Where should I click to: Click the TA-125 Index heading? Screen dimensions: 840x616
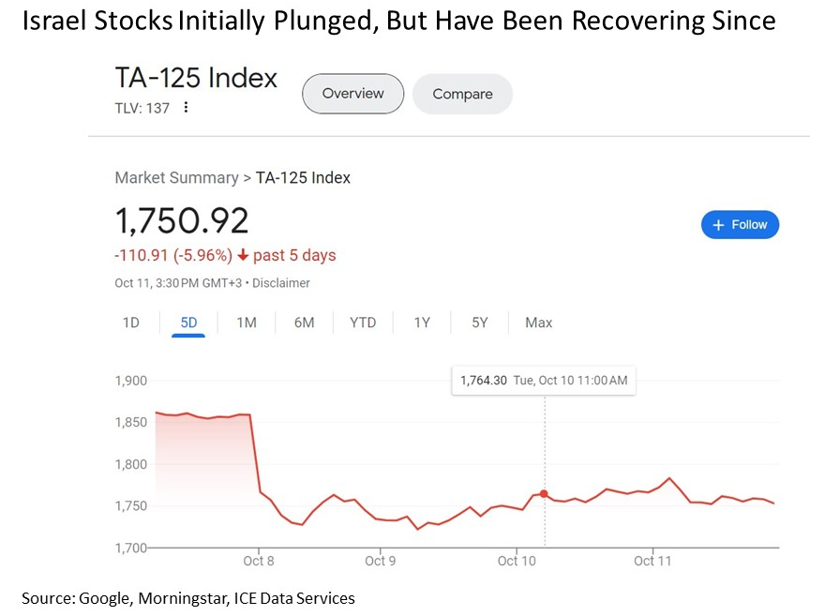click(196, 79)
